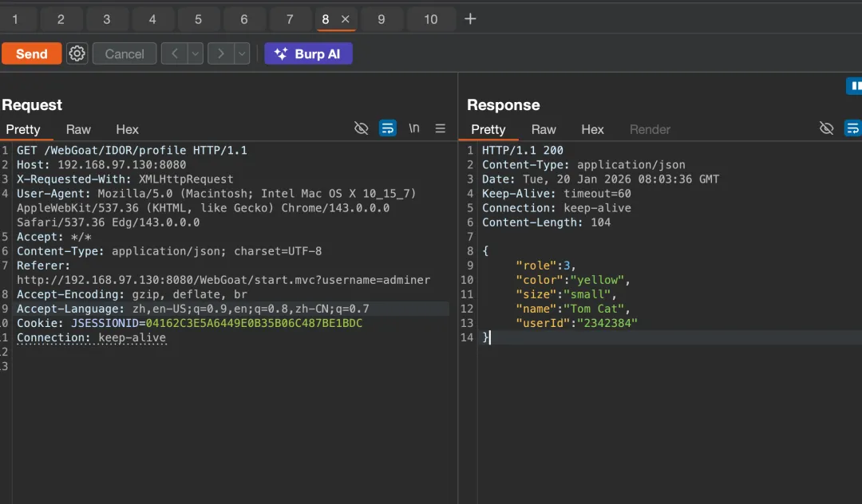The width and height of the screenshot is (862, 504).
Task: Toggle show newline characters in Request
Action: (x=414, y=128)
